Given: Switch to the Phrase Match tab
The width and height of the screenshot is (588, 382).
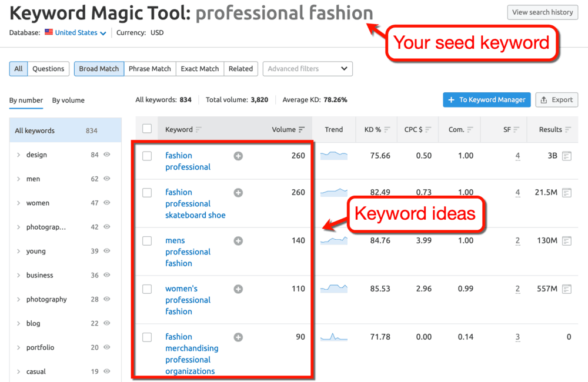Looking at the screenshot, I should click(x=149, y=69).
